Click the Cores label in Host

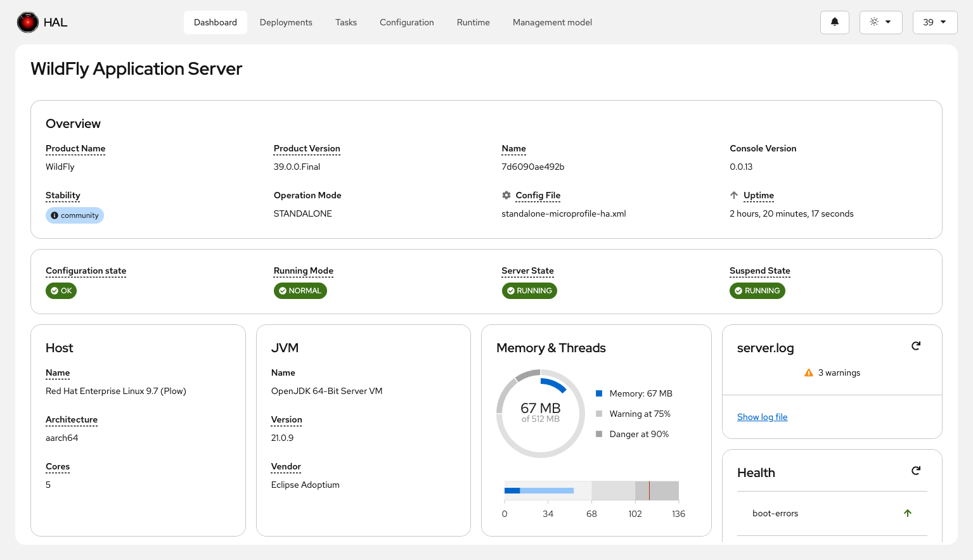(x=58, y=466)
